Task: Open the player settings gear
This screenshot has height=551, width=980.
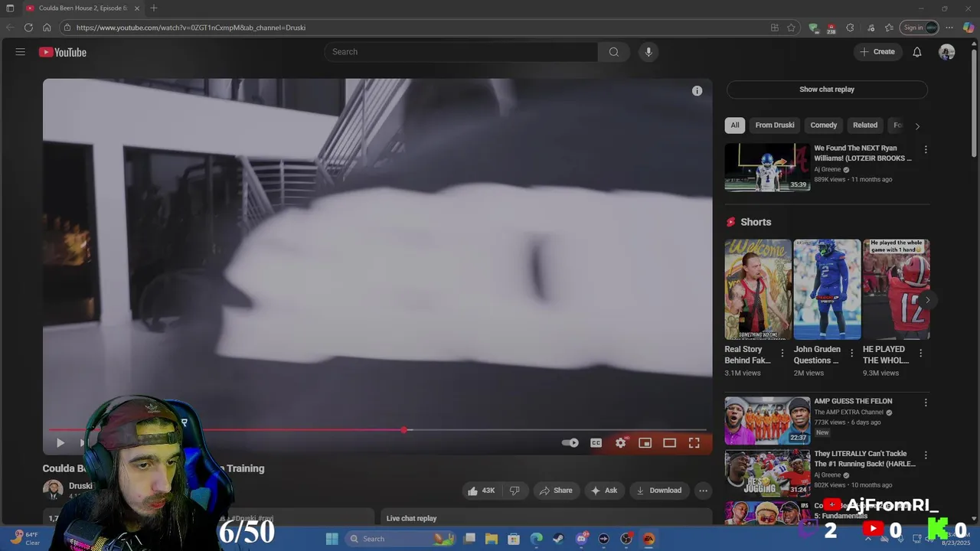Action: 620,443
